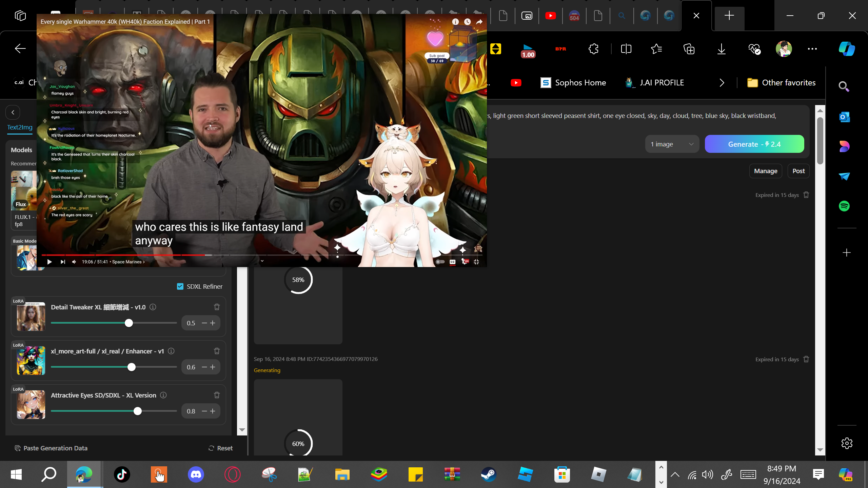868x488 pixels.
Task: Open a new browser tab
Action: [x=729, y=16]
